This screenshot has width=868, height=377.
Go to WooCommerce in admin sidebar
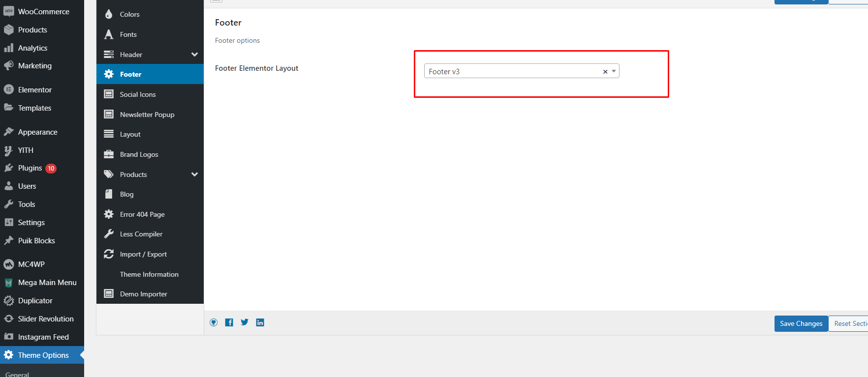point(43,11)
